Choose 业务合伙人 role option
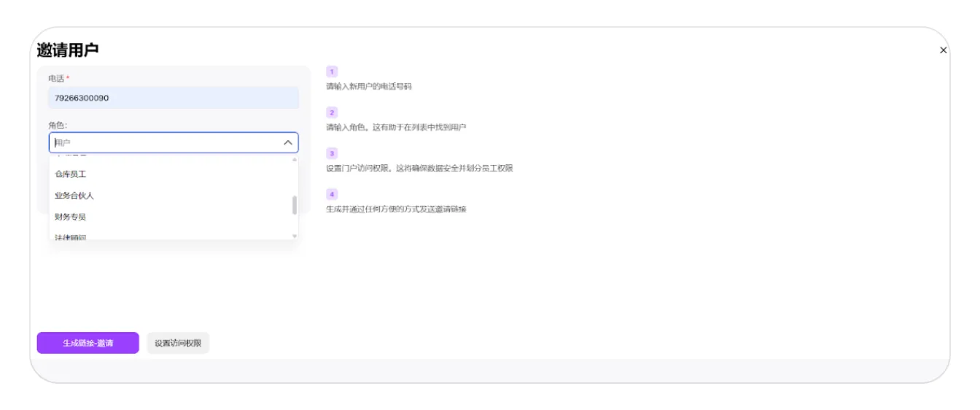This screenshot has height=410, width=980. click(74, 196)
